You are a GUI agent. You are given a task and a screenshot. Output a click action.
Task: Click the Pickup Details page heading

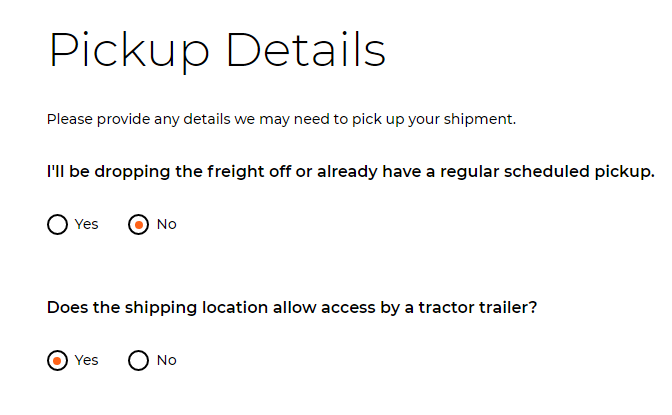pos(217,50)
